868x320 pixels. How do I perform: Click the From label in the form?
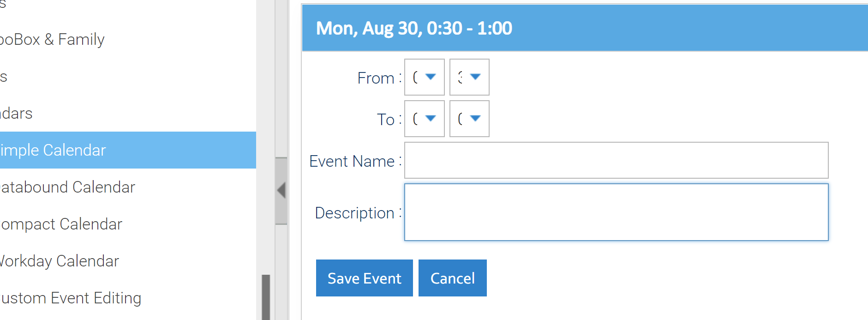pyautogui.click(x=376, y=78)
